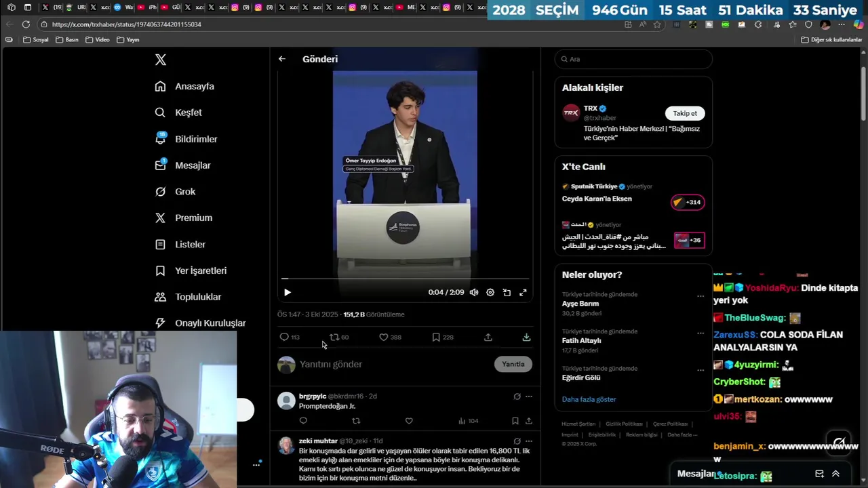Screen dimensions: 868x488
Task: Reload the browser page
Action: [x=26, y=24]
